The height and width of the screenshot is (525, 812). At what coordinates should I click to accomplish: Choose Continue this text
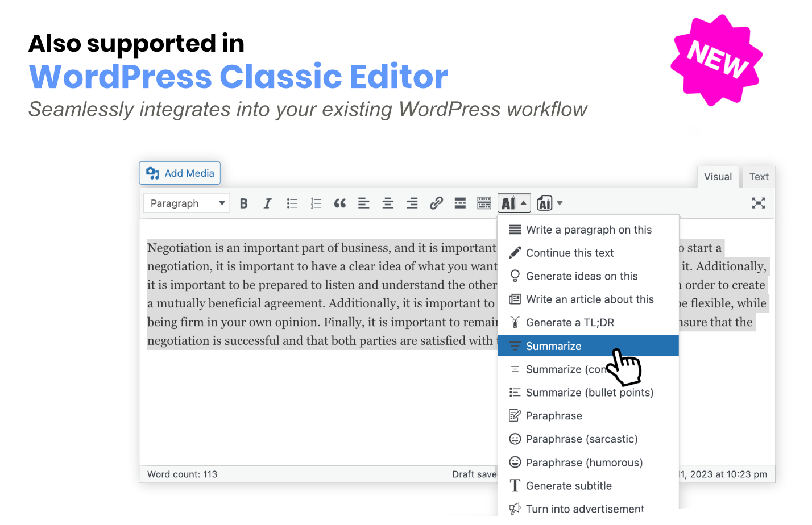pyautogui.click(x=589, y=253)
